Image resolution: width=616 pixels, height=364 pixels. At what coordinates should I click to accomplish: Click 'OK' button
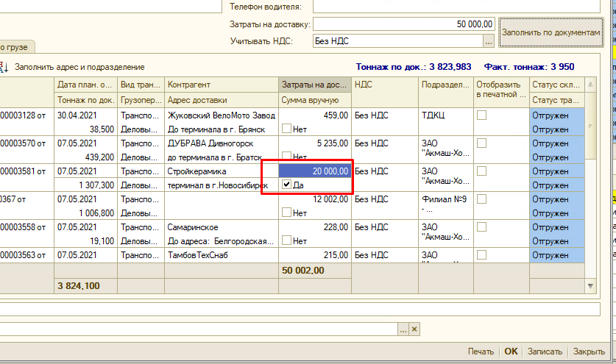click(511, 351)
